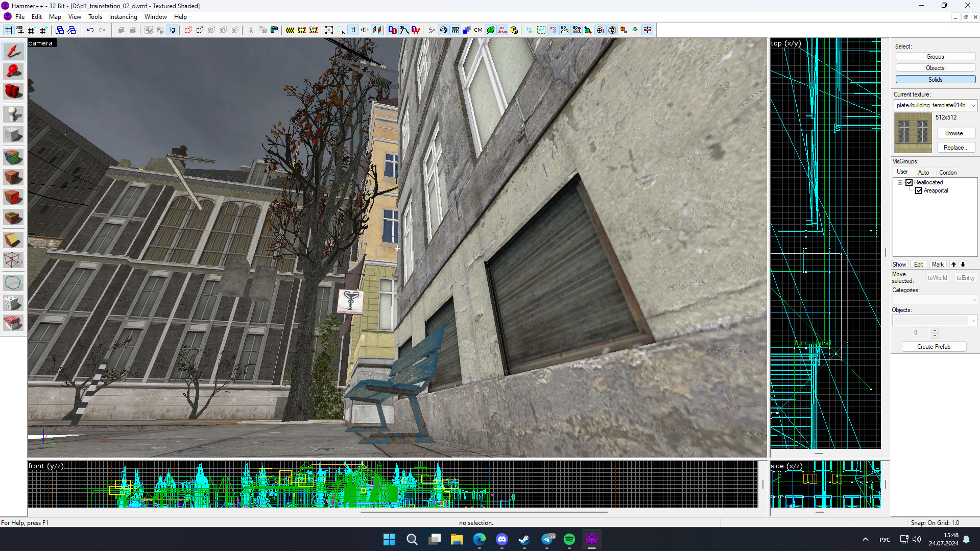Open the Texture Application tool
This screenshot has width=980, height=551.
[13, 157]
